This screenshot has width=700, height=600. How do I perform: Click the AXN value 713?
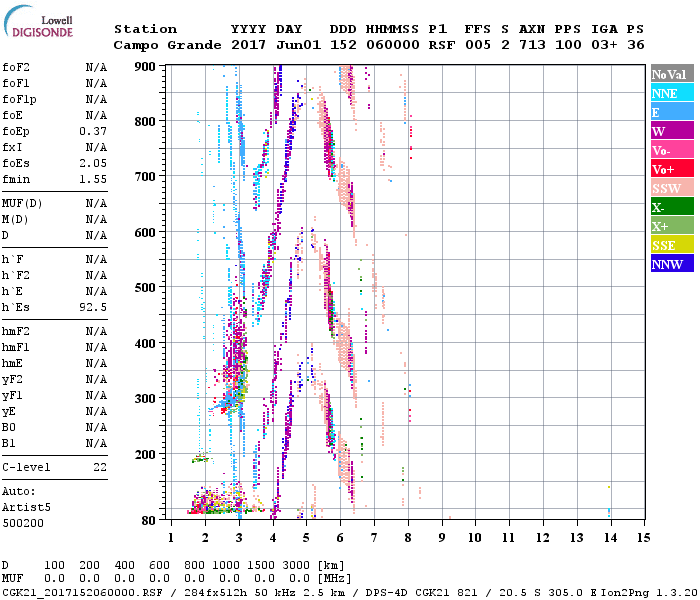click(532, 45)
